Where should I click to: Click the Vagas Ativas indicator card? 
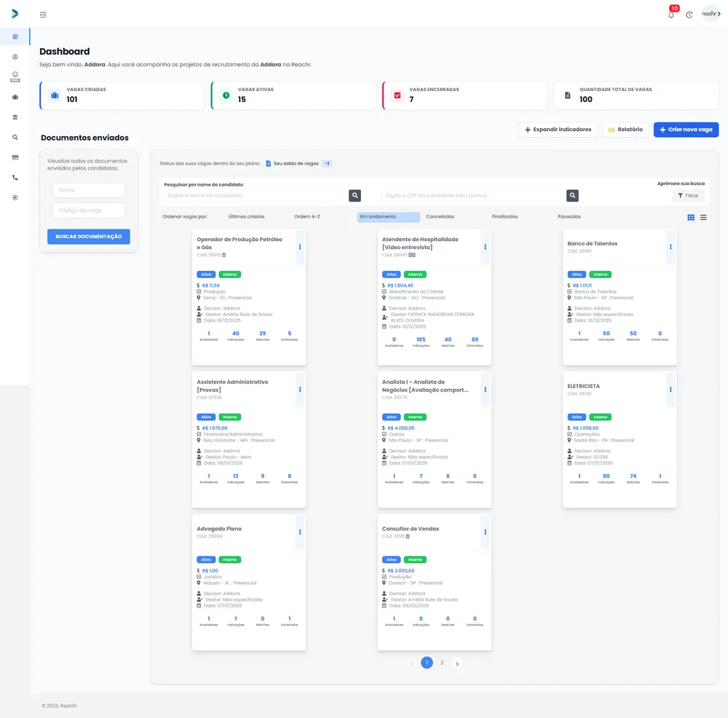point(293,95)
